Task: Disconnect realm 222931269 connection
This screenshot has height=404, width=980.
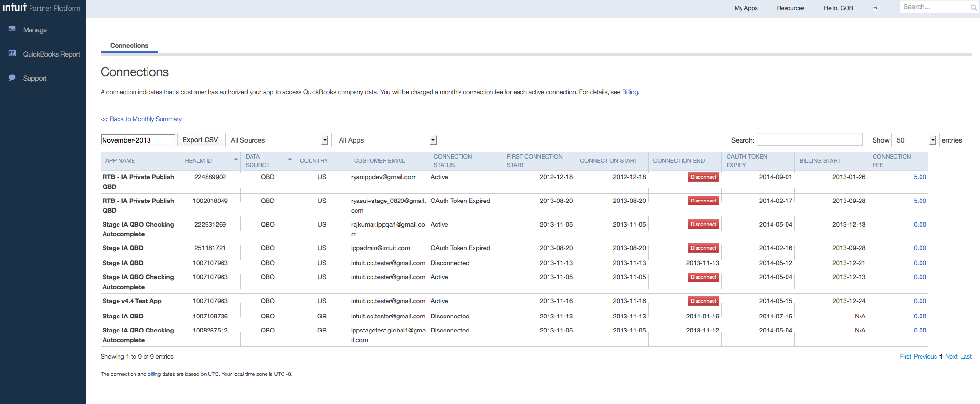Action: [703, 225]
